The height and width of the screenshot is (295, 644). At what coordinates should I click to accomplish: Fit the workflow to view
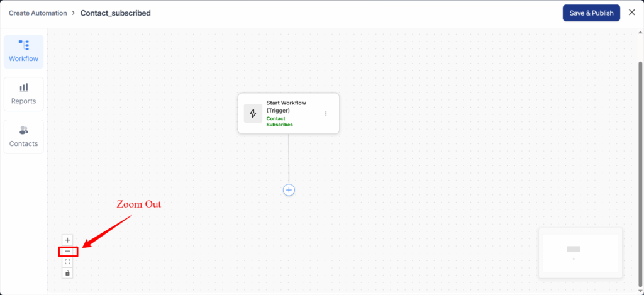(68, 262)
